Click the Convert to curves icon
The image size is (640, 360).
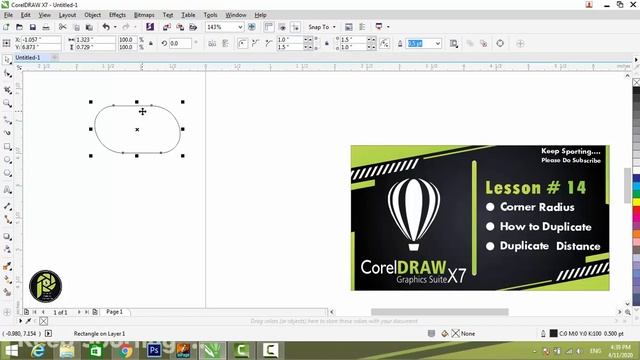500,43
